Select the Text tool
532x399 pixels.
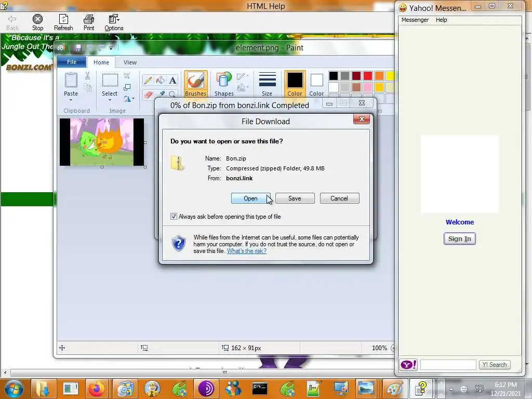[172, 81]
